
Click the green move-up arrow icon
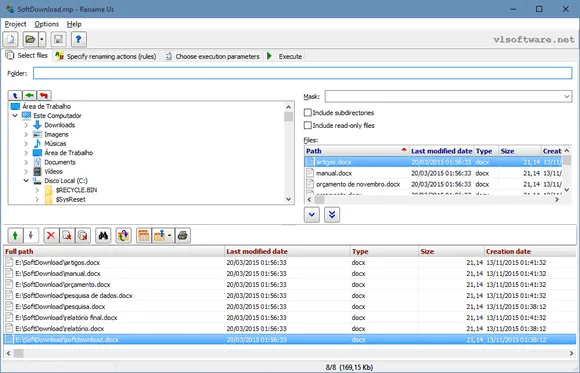(15, 235)
